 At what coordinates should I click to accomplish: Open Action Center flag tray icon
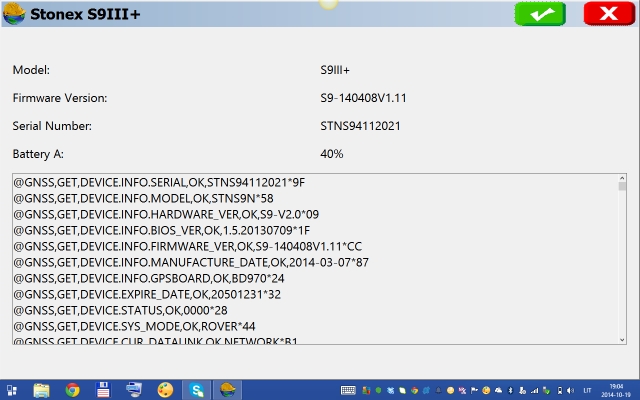coord(474,390)
